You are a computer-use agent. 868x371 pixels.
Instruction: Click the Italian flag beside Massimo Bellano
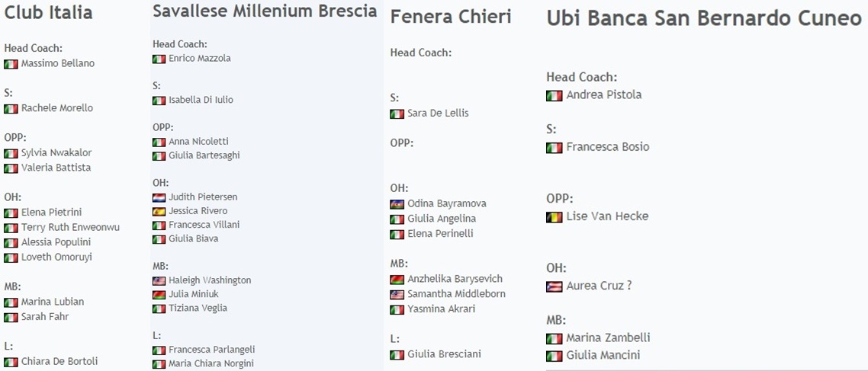(11, 64)
